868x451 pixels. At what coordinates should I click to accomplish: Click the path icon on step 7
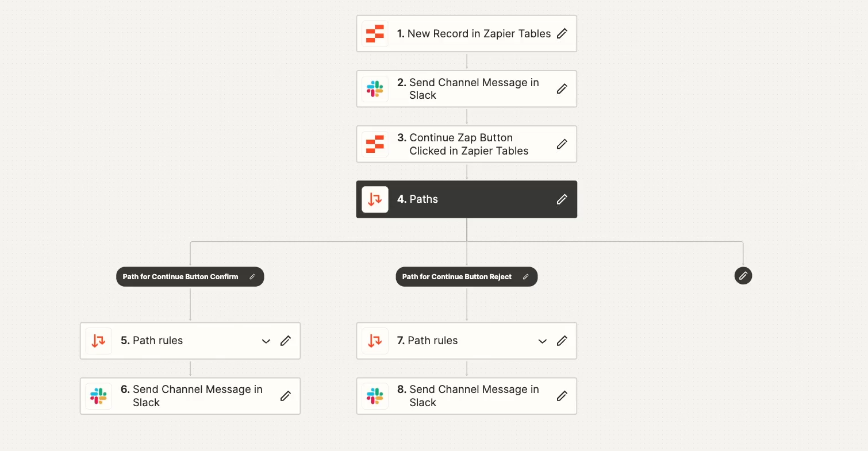tap(375, 341)
